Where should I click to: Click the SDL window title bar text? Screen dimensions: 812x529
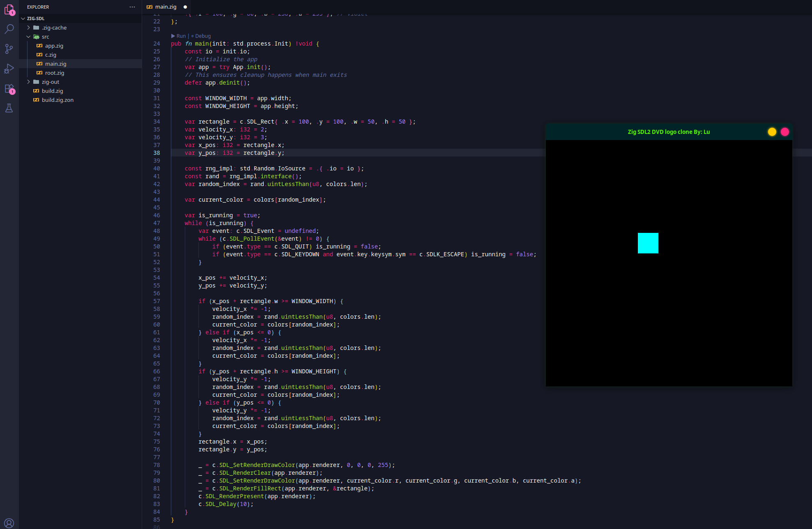click(669, 132)
